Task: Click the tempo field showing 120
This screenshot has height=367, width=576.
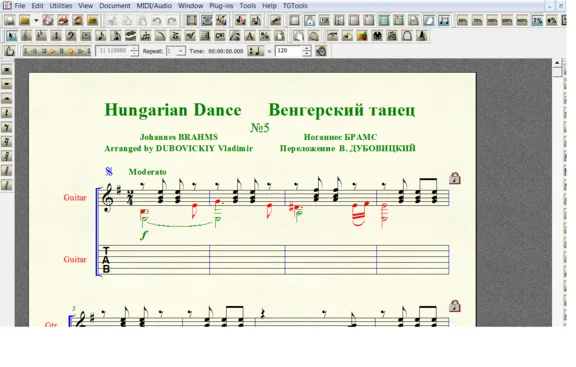Action: click(x=288, y=51)
